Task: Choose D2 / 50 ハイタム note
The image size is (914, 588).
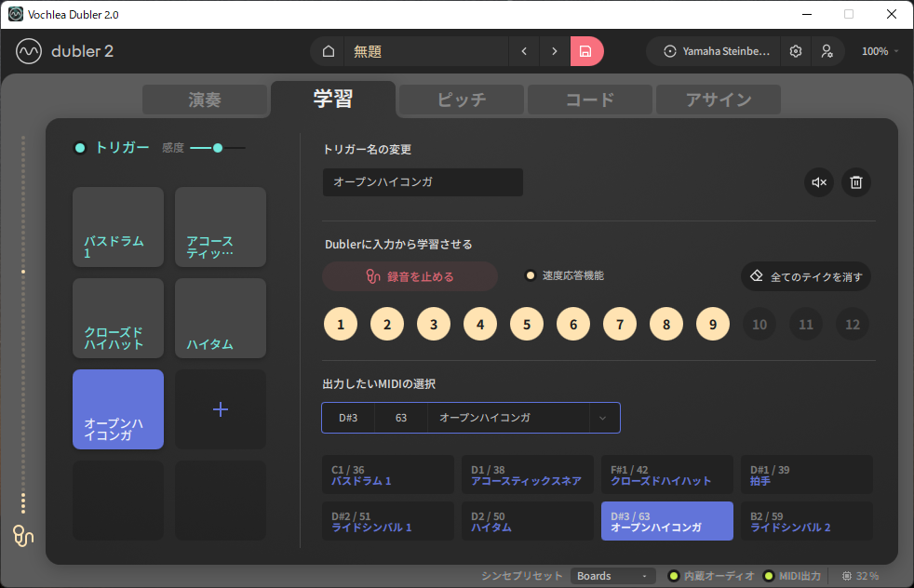Action: [x=528, y=521]
